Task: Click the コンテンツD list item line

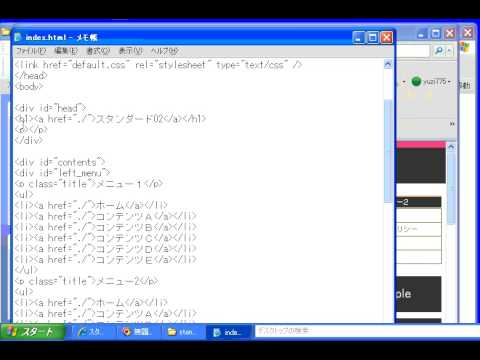Action: click(x=106, y=249)
